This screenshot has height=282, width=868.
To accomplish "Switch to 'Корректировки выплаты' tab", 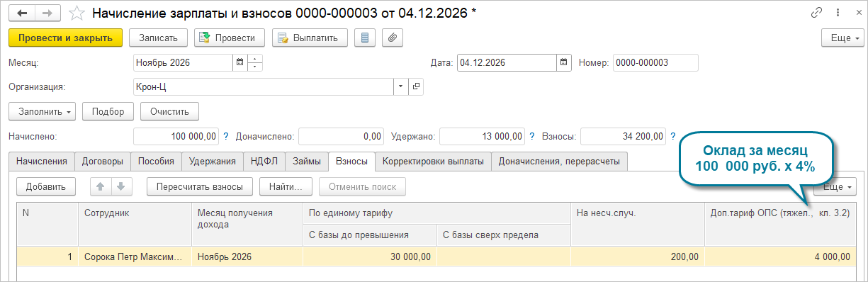I will coord(433,162).
